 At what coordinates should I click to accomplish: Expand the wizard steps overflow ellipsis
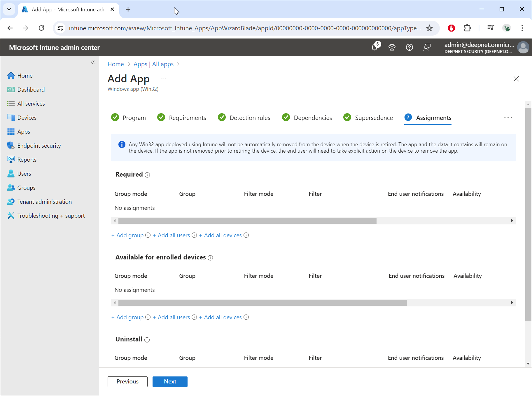point(508,118)
